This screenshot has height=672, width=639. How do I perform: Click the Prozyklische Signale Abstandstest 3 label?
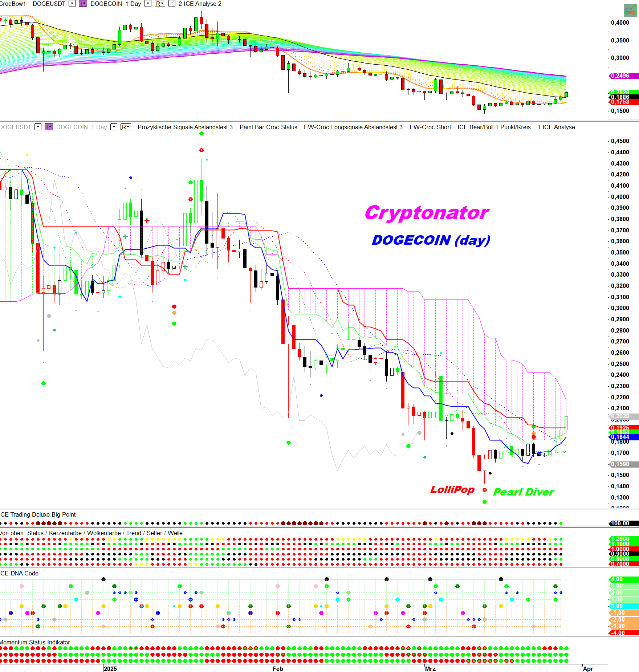(185, 127)
